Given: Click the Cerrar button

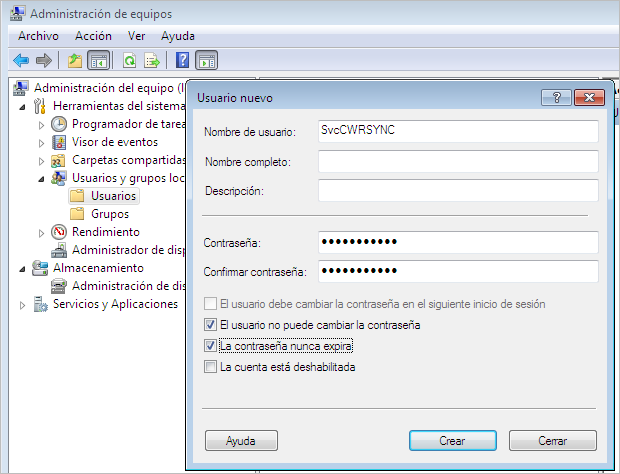Looking at the screenshot, I should (x=552, y=440).
